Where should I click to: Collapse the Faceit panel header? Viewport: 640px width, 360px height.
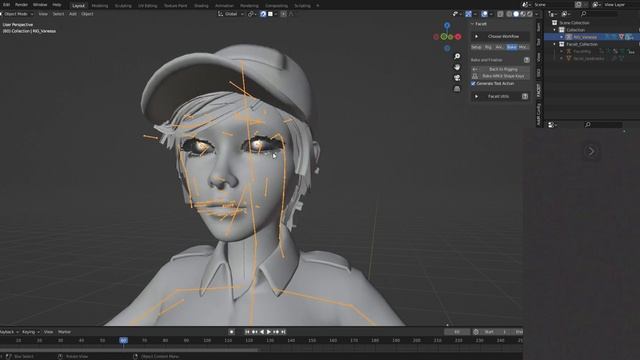point(478,24)
